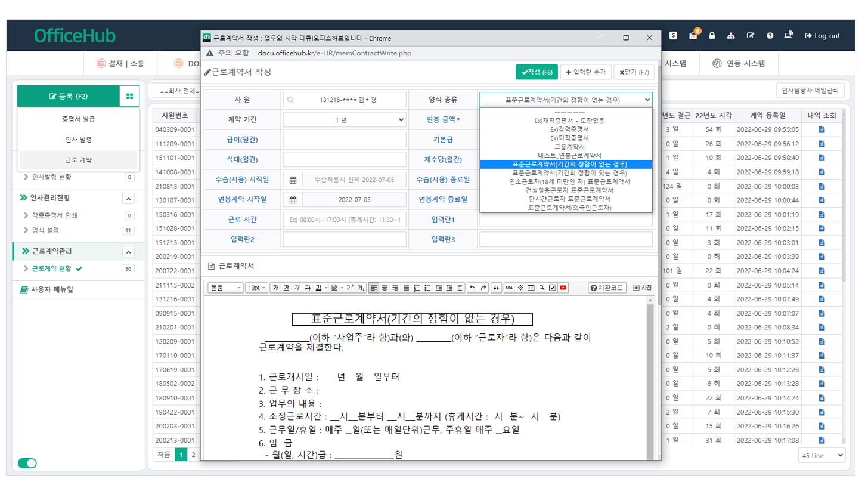Insert a table in the editor toolbar

[531, 288]
